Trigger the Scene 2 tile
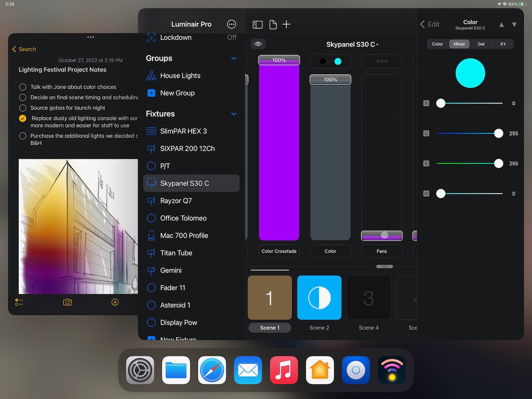 [x=319, y=297]
